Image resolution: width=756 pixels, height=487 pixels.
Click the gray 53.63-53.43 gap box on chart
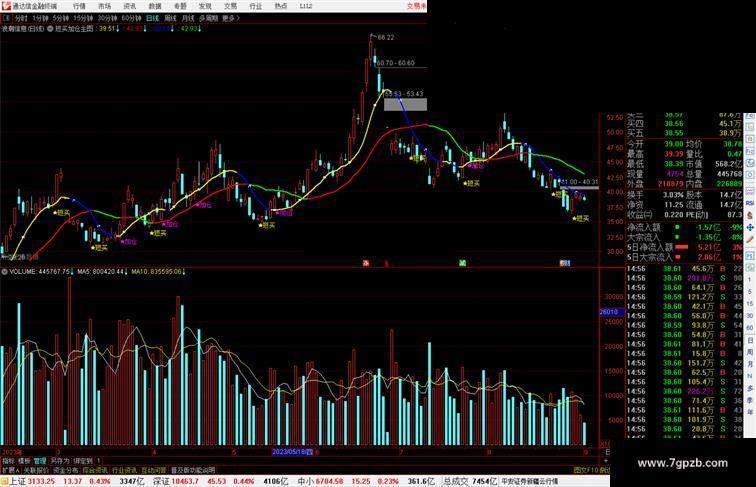405,105
